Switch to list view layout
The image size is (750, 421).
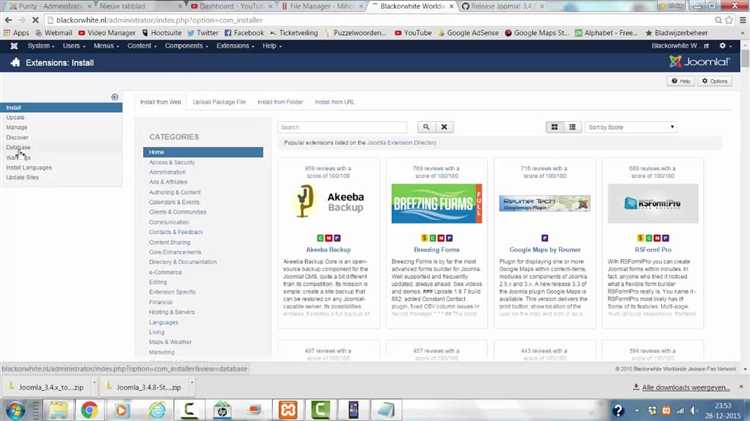(x=572, y=127)
